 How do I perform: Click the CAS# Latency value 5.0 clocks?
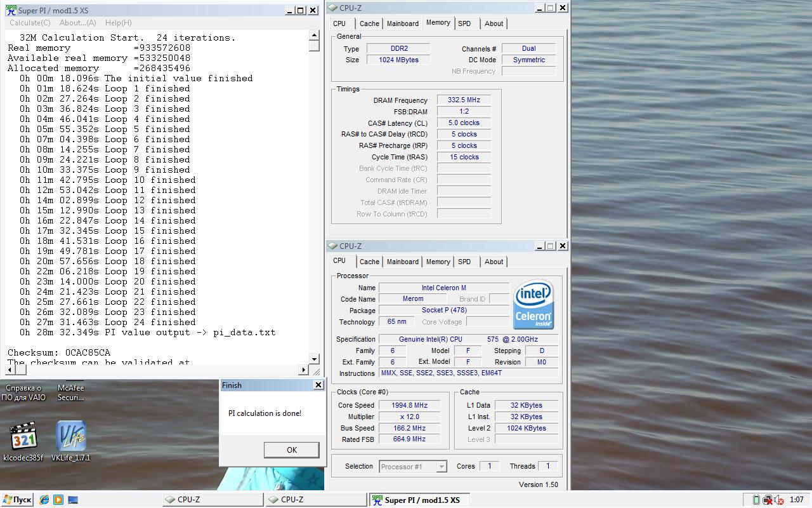pyautogui.click(x=464, y=123)
